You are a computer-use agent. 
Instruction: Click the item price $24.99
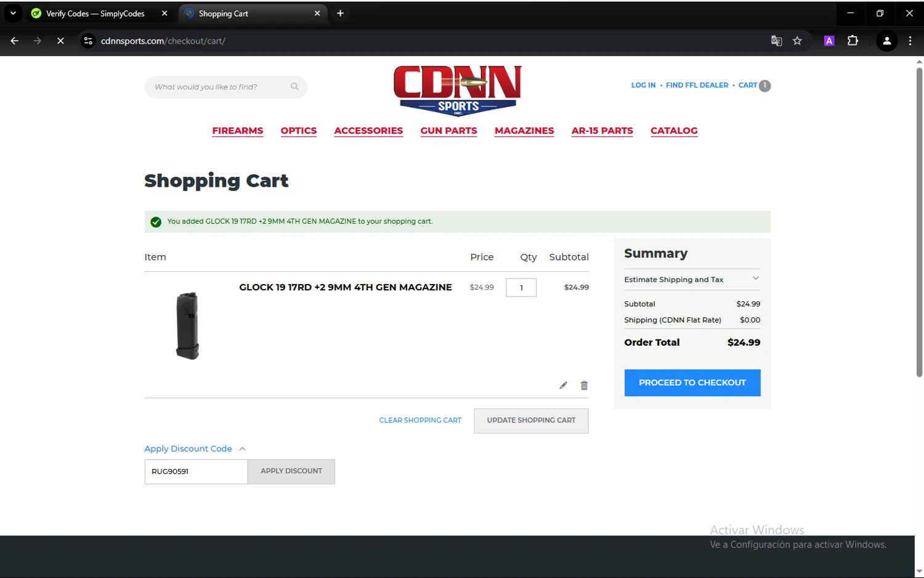click(x=482, y=288)
